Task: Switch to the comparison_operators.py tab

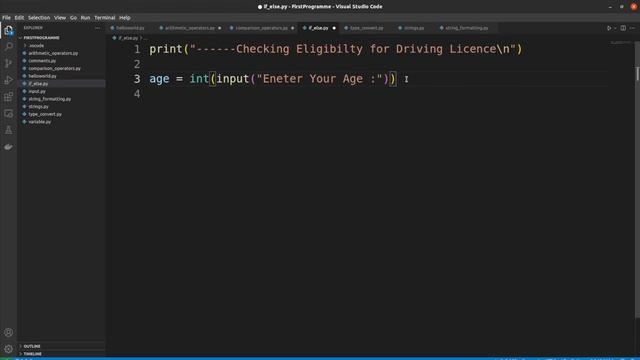Action: pyautogui.click(x=262, y=28)
